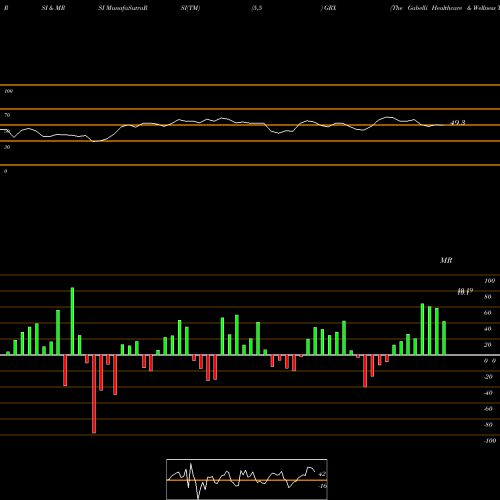This screenshot has height=500, width=500.
Task: Click the RSI axis label 70
Action: pos(7,115)
